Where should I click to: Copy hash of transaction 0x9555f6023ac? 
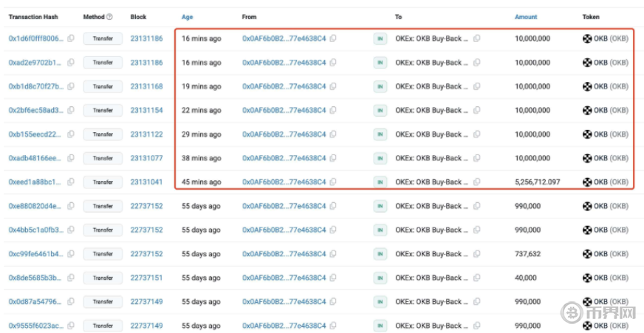pyautogui.click(x=71, y=326)
